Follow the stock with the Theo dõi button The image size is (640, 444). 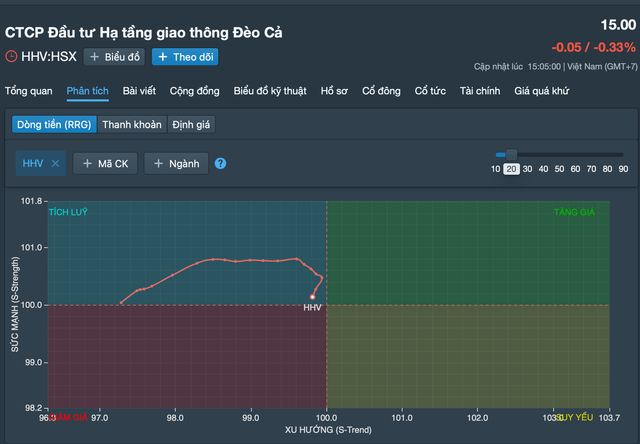click(185, 57)
